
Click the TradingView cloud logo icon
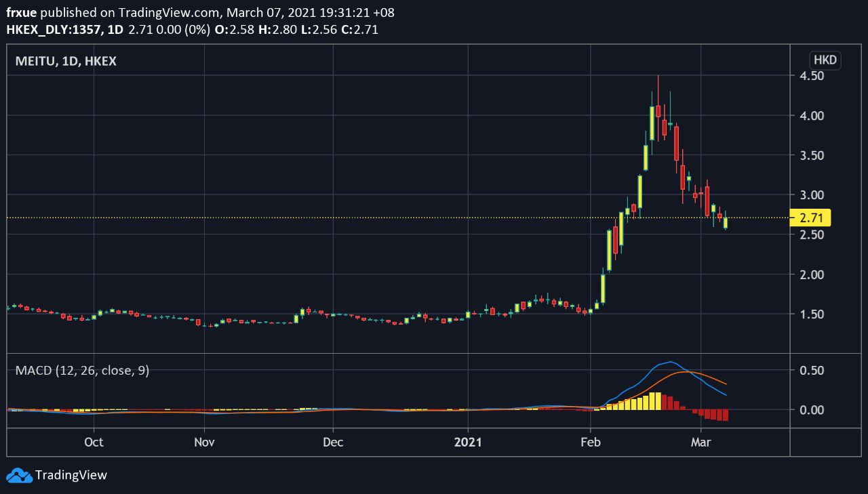tap(20, 475)
